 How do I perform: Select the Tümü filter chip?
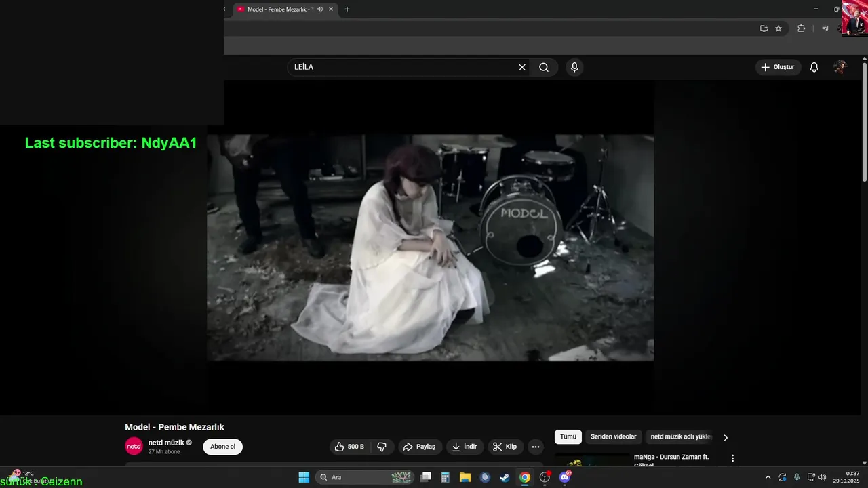click(568, 437)
